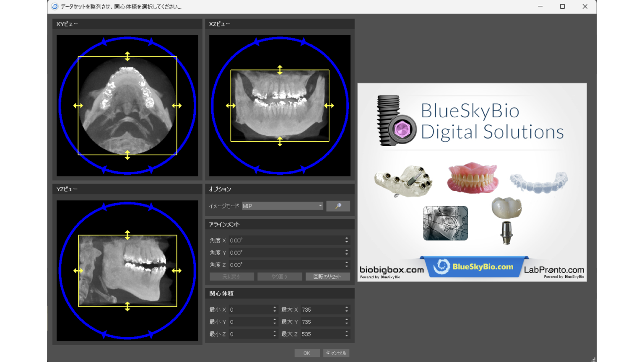Screen dimensions: 644x362
Task: Click the left yellow resize arrow in XY view
Action: click(78, 106)
